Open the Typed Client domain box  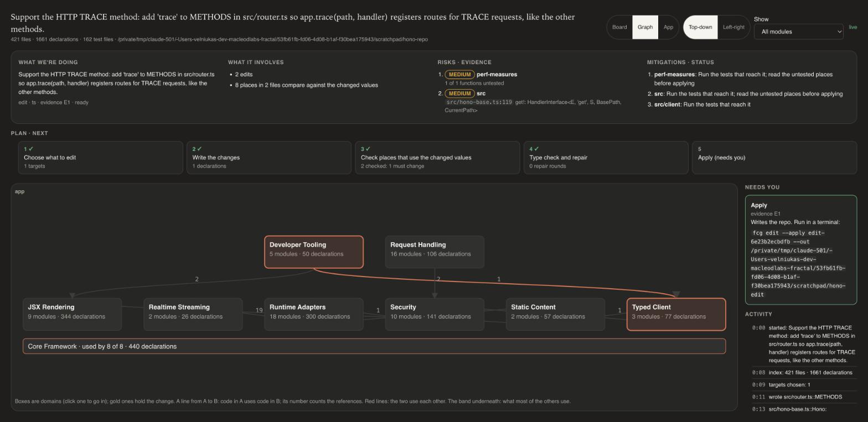676,315
